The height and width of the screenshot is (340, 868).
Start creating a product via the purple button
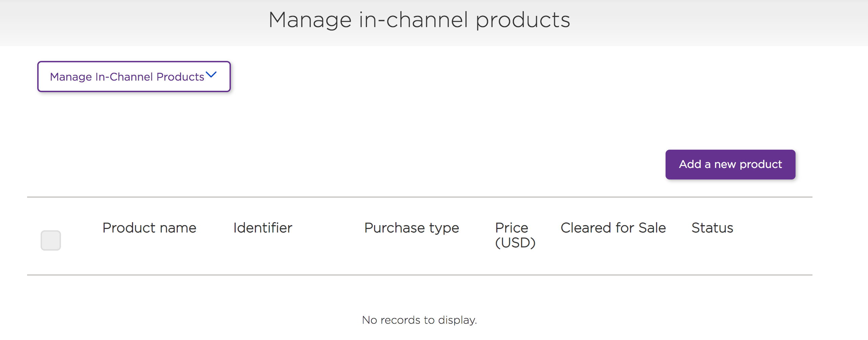click(x=730, y=165)
